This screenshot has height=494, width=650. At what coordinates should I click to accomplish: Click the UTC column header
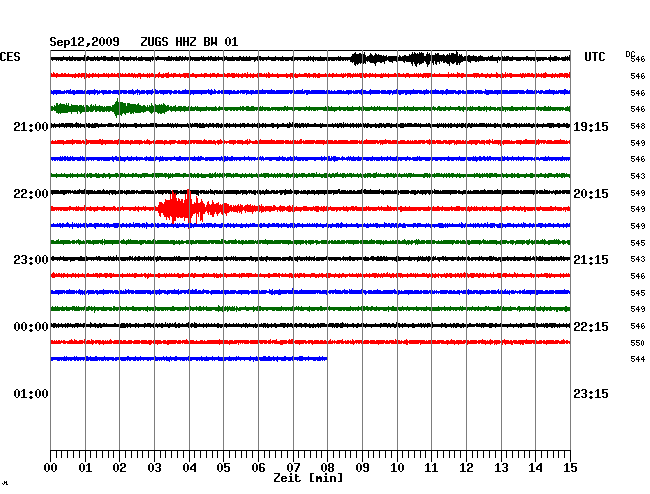tap(594, 57)
